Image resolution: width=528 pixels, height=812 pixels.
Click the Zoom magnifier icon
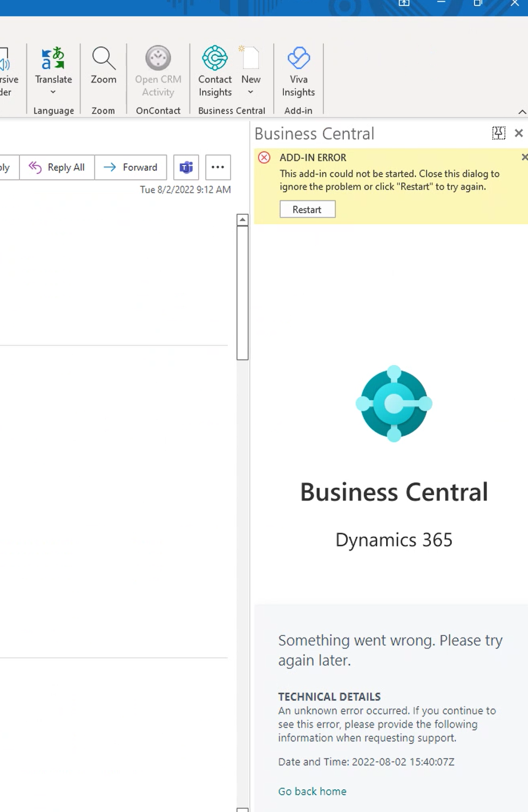point(104,58)
